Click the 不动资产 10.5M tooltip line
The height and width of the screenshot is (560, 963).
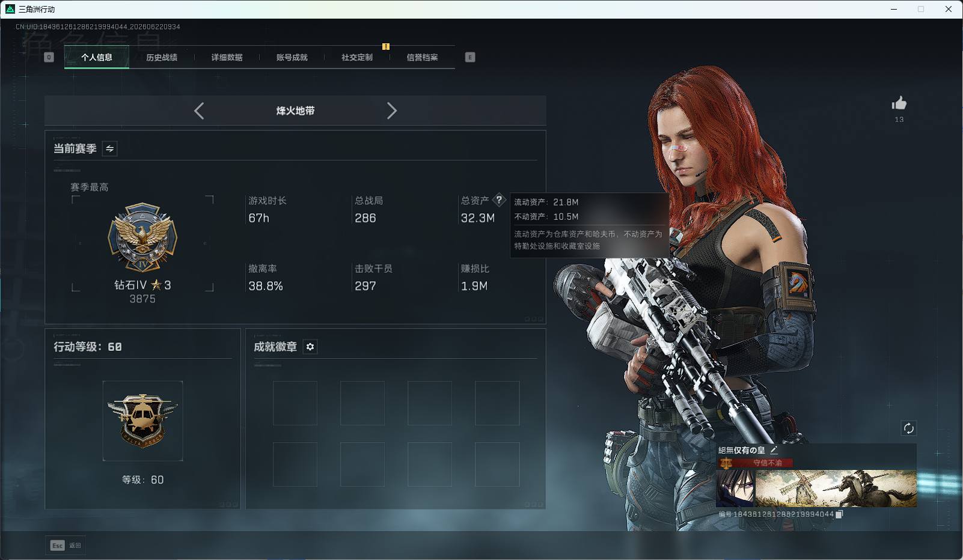pyautogui.click(x=546, y=216)
